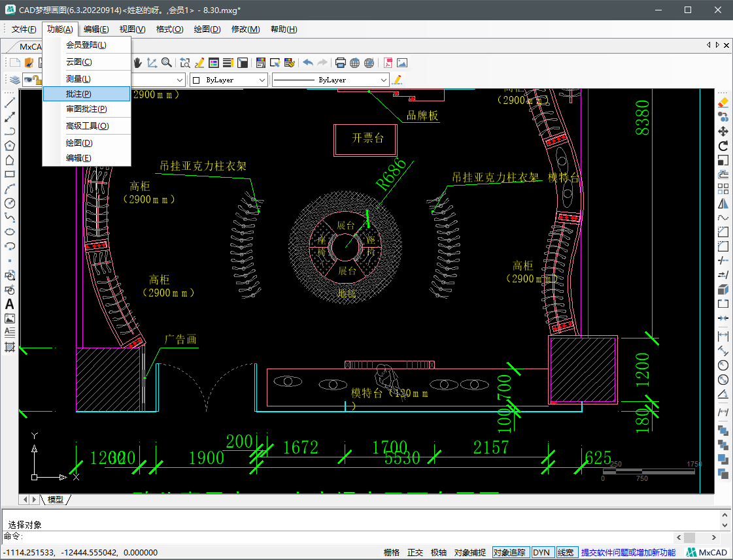Viewport: 733px width, 560px height.
Task: Click the MxCAD logo button in status bar
Action: click(707, 553)
